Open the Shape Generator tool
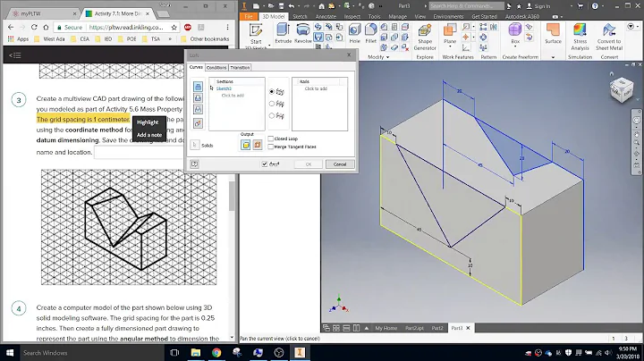Image resolution: width=644 pixels, height=361 pixels. (425, 37)
